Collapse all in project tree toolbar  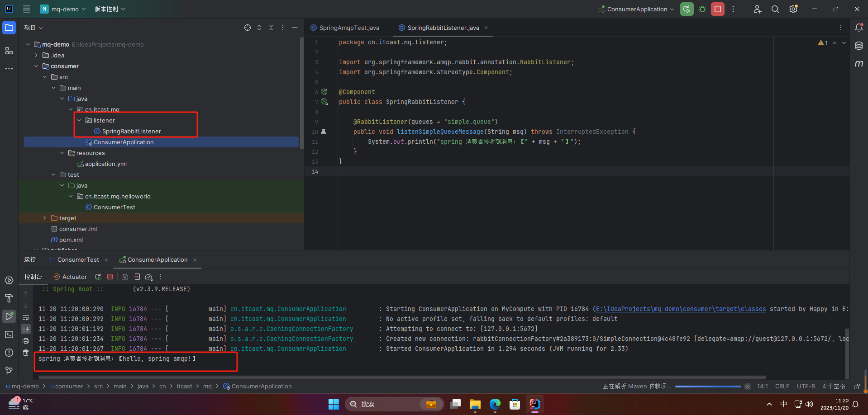(x=271, y=28)
